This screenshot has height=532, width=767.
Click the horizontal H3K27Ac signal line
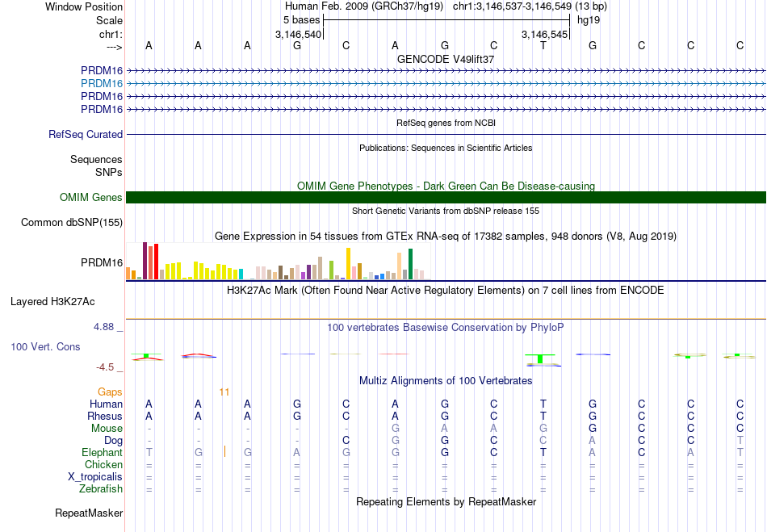point(446,319)
